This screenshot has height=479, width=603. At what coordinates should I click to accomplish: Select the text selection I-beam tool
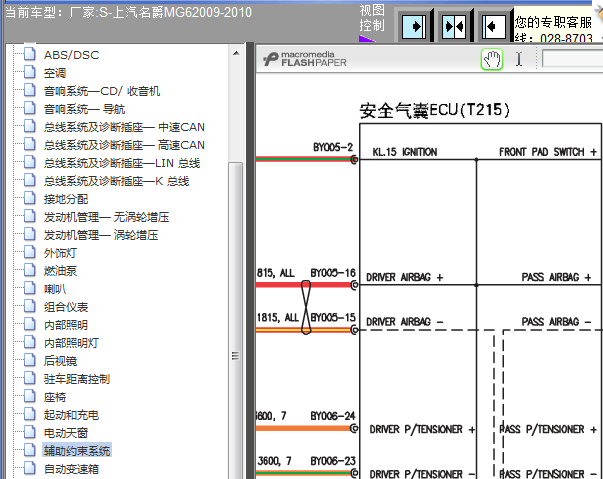coord(519,59)
